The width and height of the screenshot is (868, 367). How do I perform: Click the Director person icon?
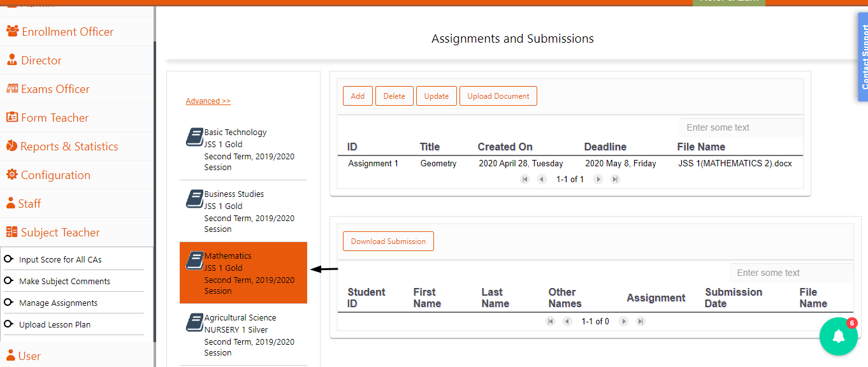pyautogui.click(x=11, y=60)
